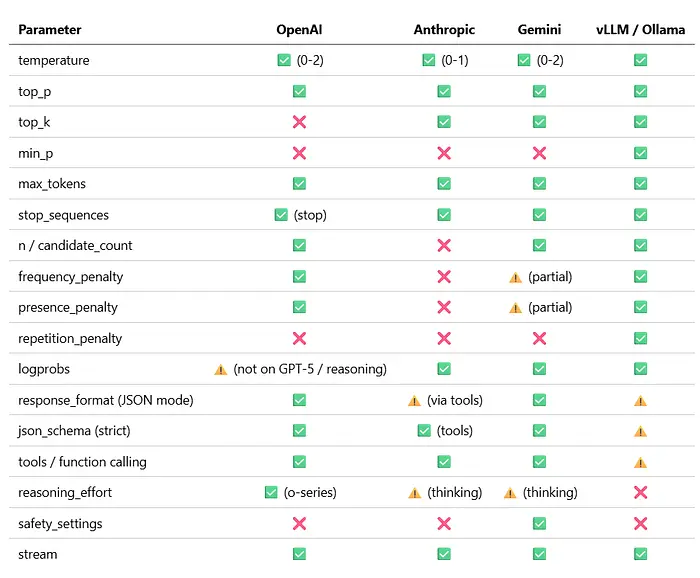Click the green check for Gemini safety_settings
700x578 pixels.
pyautogui.click(x=540, y=523)
